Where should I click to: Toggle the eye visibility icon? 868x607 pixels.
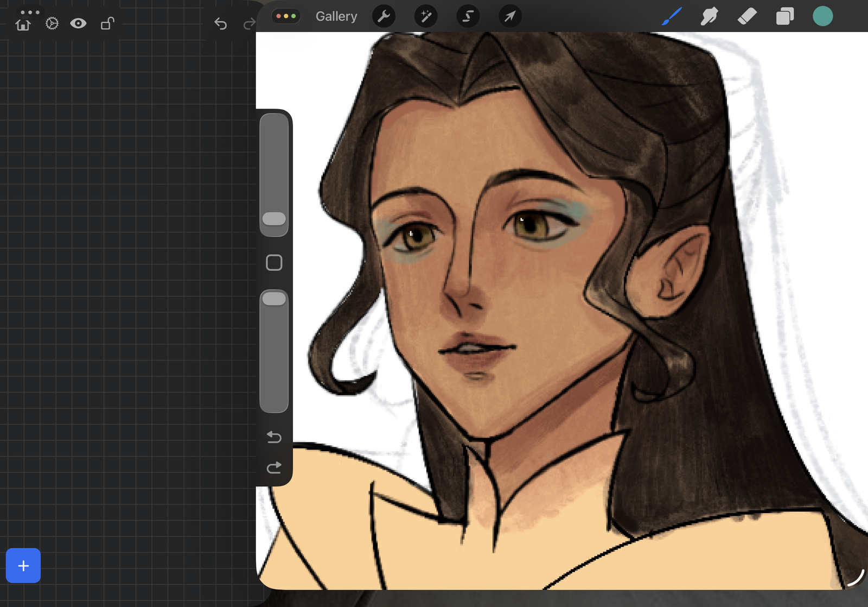(78, 23)
